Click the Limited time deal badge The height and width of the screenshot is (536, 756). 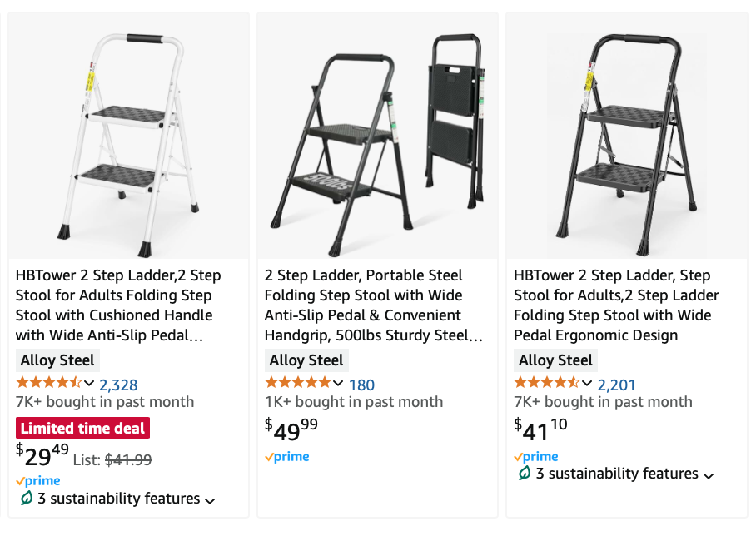pyautogui.click(x=82, y=429)
